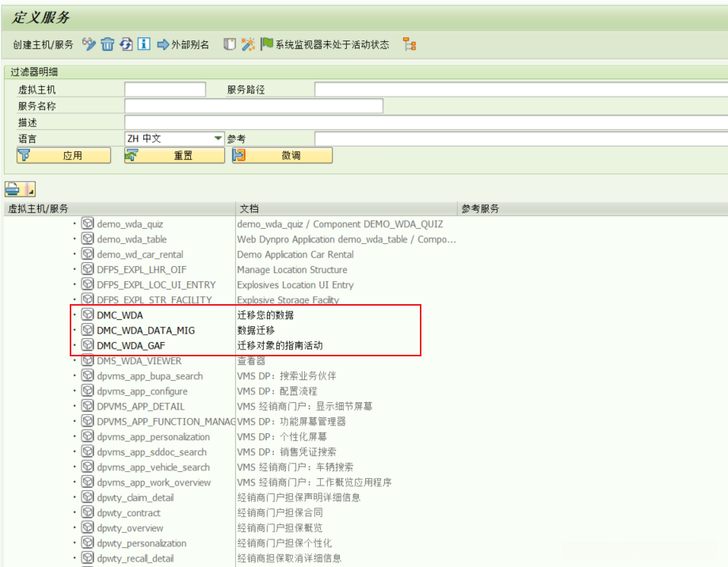Click the notebook page icon in toolbar
Image resolution: width=728 pixels, height=567 pixels.
pos(230,44)
